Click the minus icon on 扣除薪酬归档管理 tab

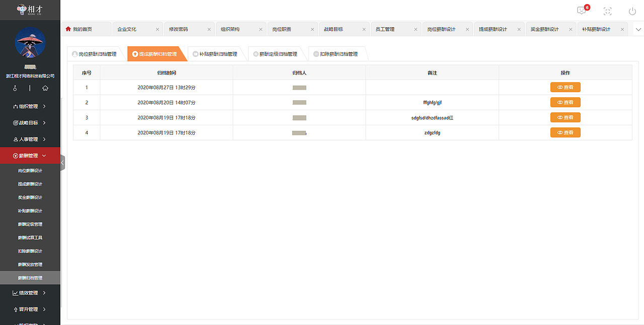click(316, 54)
